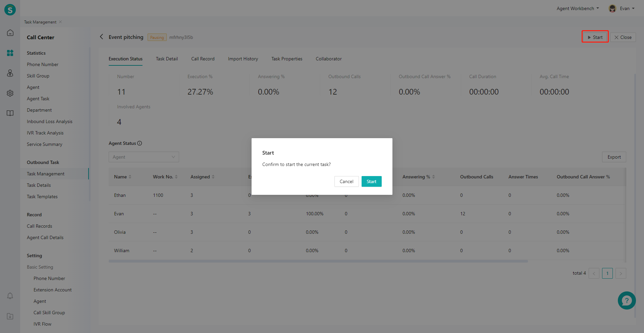Viewport: 644px width, 333px height.
Task: Click the Start button in the page header
Action: [595, 37]
